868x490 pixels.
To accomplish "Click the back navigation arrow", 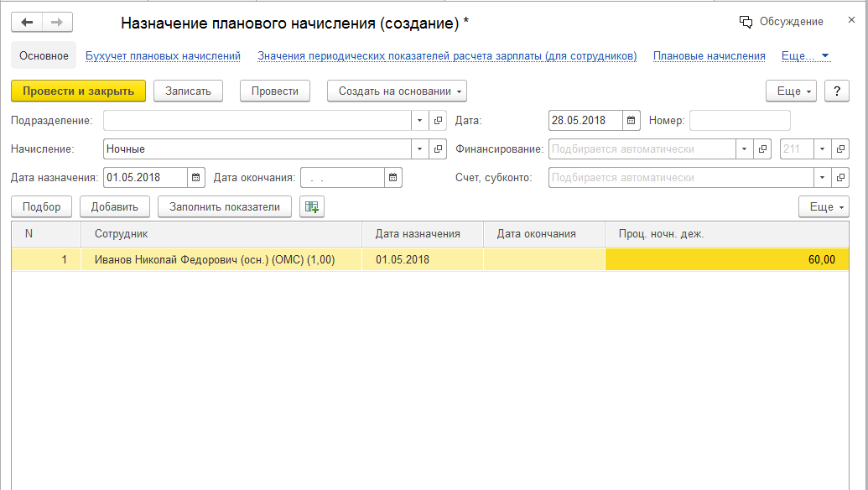I will pyautogui.click(x=28, y=23).
